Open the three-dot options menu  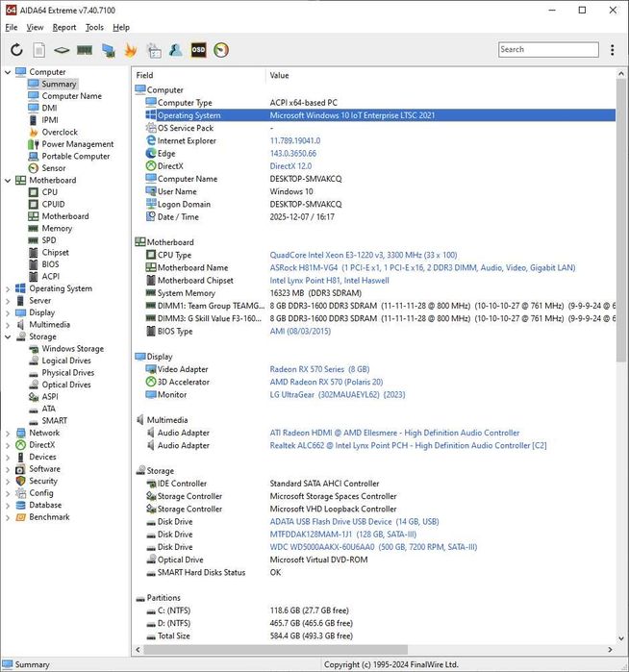[x=613, y=50]
